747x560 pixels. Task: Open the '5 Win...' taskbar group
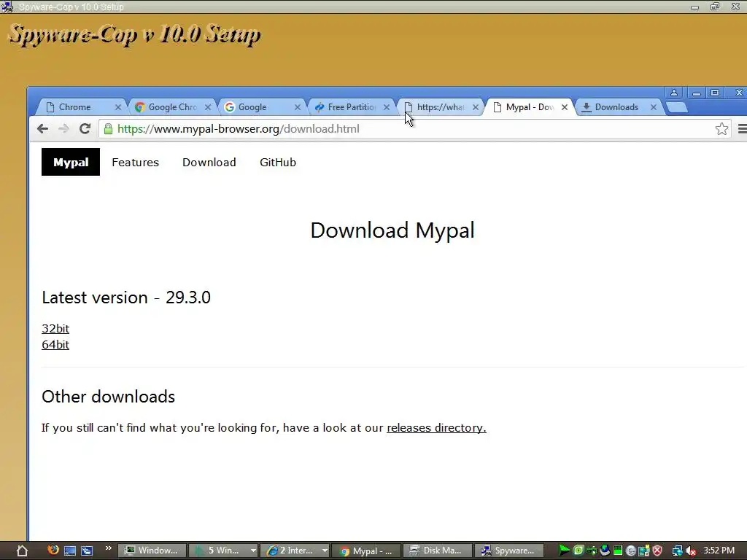click(x=218, y=551)
